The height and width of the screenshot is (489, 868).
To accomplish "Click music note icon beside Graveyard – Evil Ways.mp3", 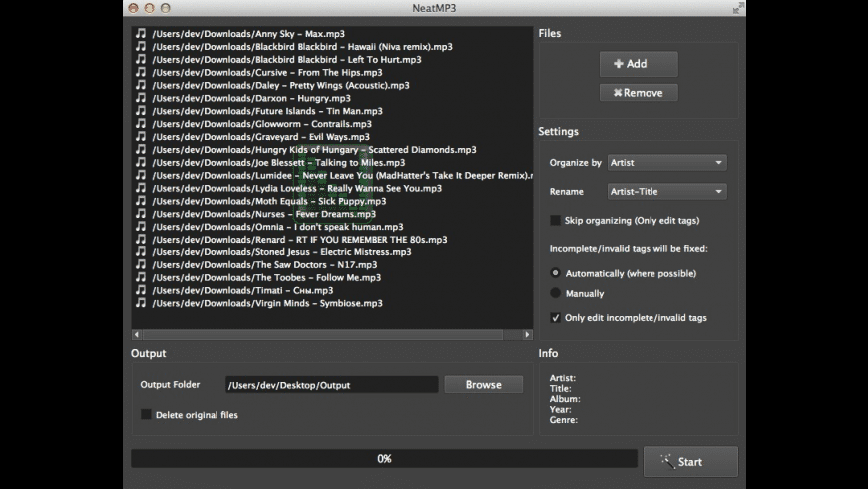I will 141,136.
